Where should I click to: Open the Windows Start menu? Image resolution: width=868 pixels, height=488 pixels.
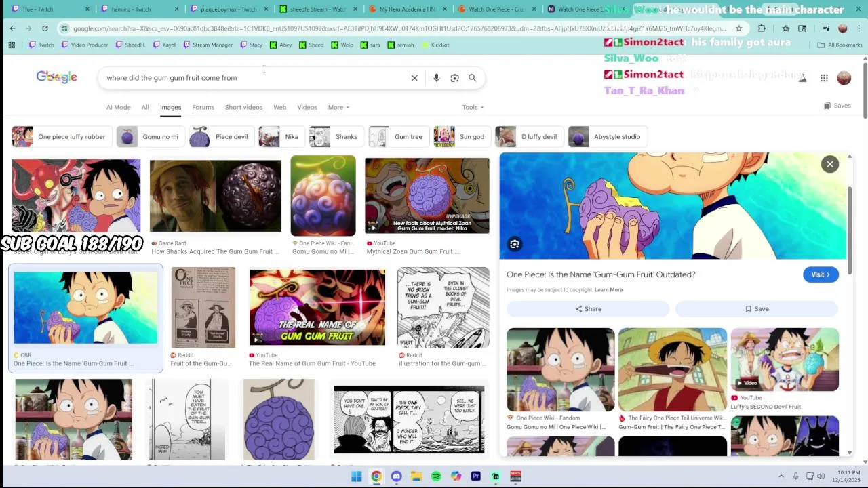pos(357,476)
